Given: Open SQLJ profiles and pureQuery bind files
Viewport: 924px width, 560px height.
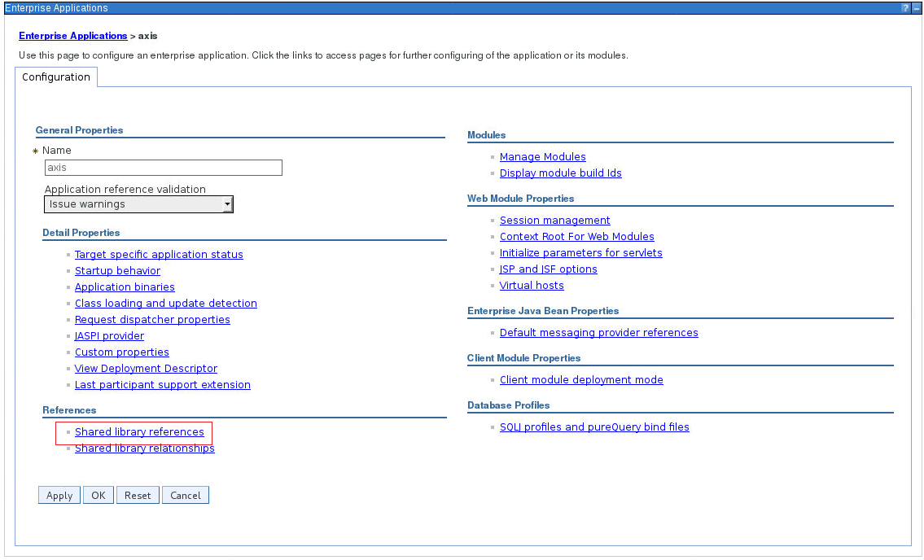Looking at the screenshot, I should click(594, 427).
